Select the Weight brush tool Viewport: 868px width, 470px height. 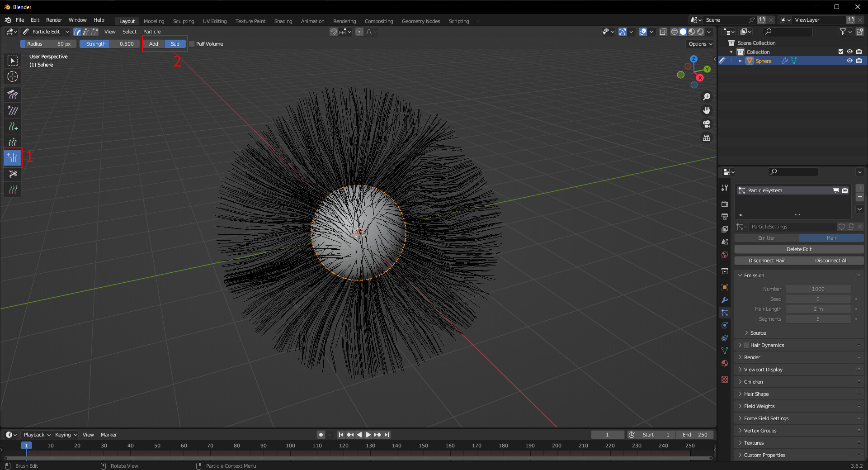click(x=12, y=189)
